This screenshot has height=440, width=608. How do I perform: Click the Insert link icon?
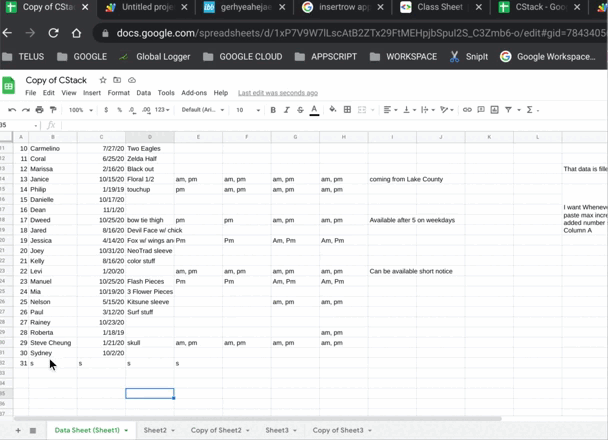(467, 110)
